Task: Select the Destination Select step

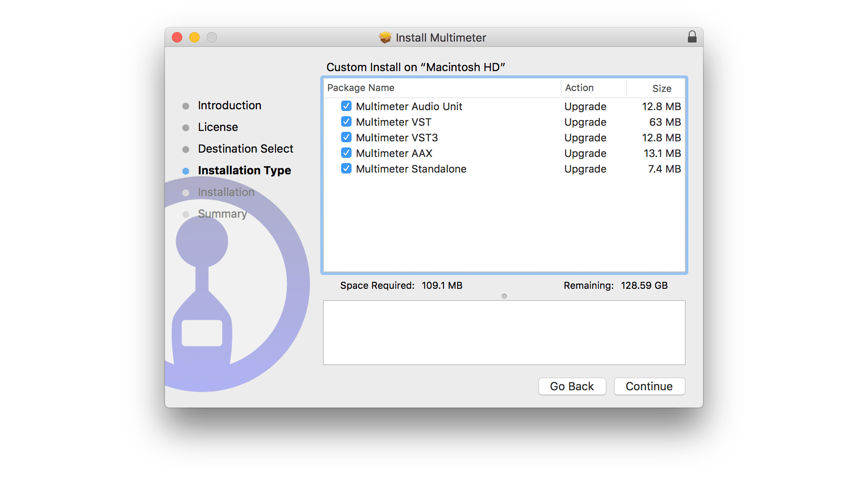Action: [246, 149]
